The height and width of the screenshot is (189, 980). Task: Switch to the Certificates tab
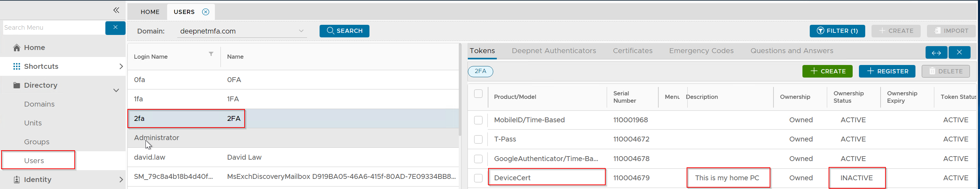pyautogui.click(x=632, y=51)
